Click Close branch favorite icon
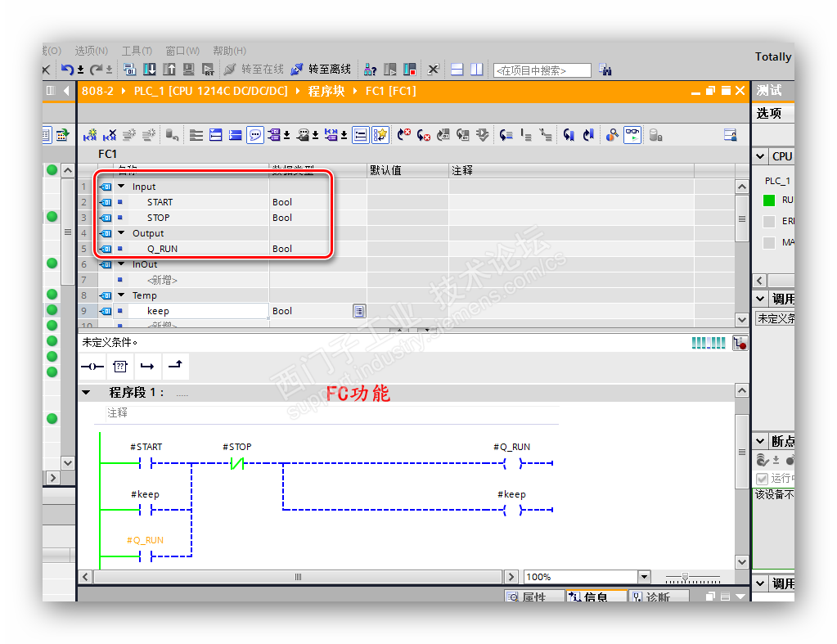The height and width of the screenshot is (644, 837). pos(176,367)
